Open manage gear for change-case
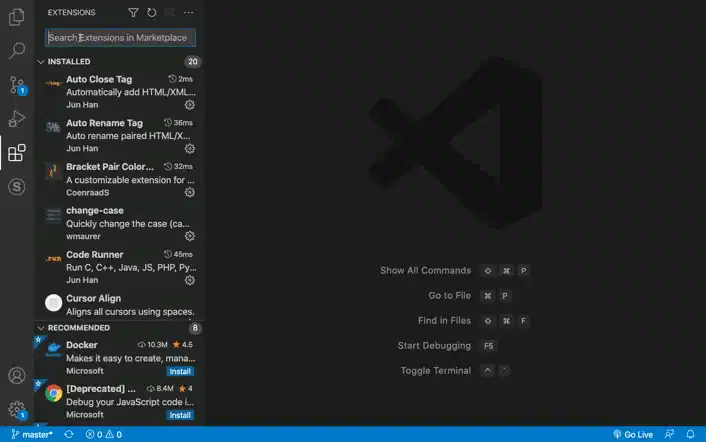706x442 pixels. [x=190, y=236]
